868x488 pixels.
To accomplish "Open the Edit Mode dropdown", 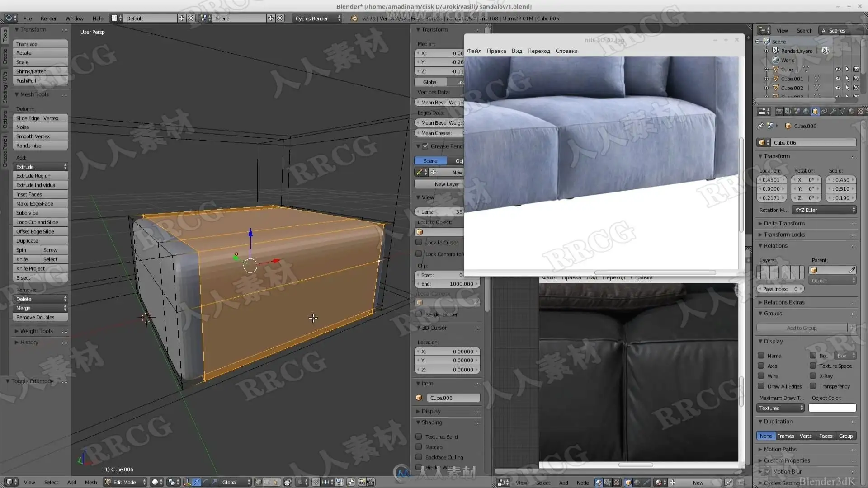I will (125, 482).
